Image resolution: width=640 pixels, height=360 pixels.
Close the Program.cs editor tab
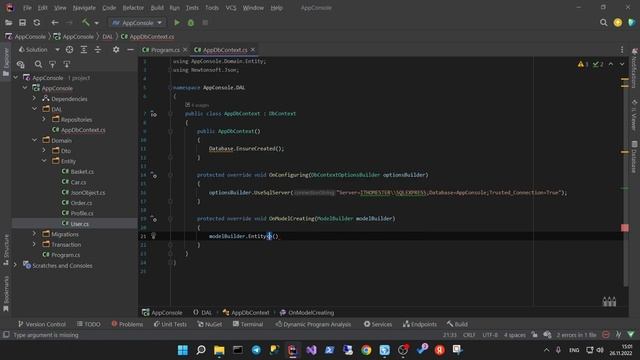click(185, 49)
